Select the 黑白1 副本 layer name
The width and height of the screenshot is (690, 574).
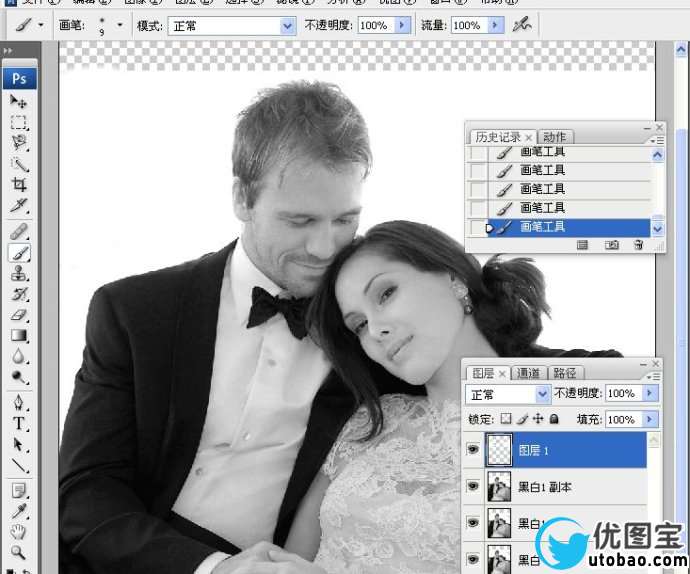[545, 487]
